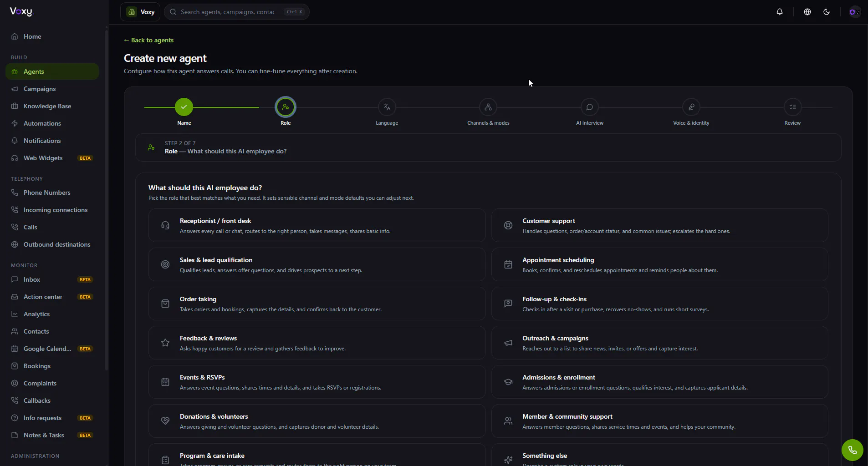Open the user avatar menu
The width and height of the screenshot is (868, 466).
pos(854,12)
